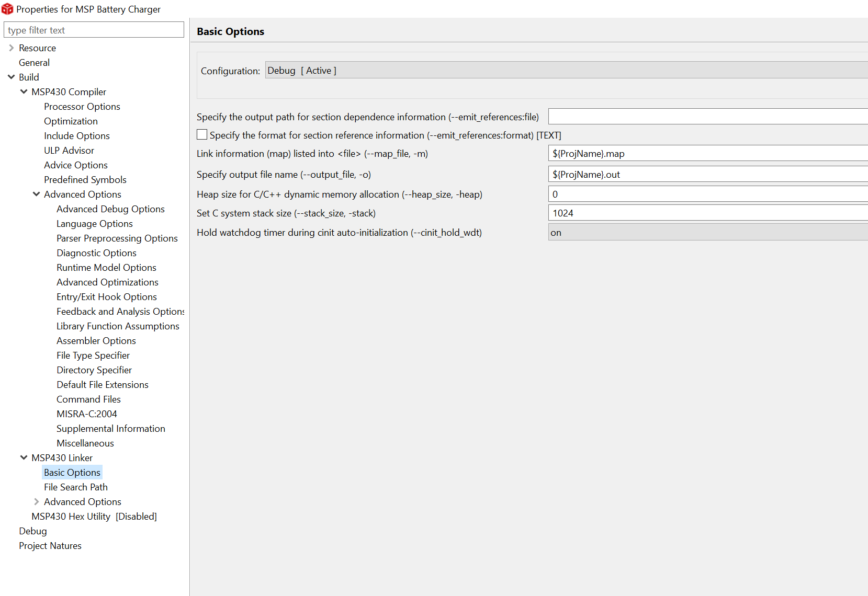Image resolution: width=868 pixels, height=596 pixels.
Task: Select Project Natures in the tree
Action: [50, 546]
